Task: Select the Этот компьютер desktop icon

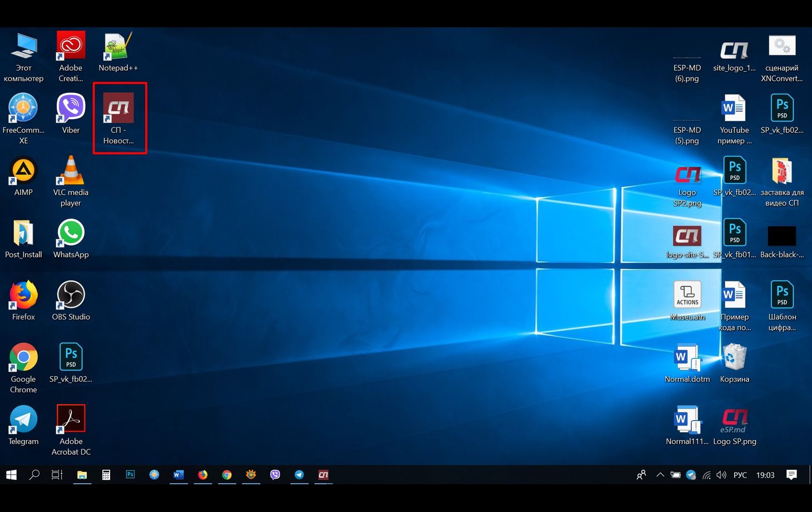Action: (23, 57)
